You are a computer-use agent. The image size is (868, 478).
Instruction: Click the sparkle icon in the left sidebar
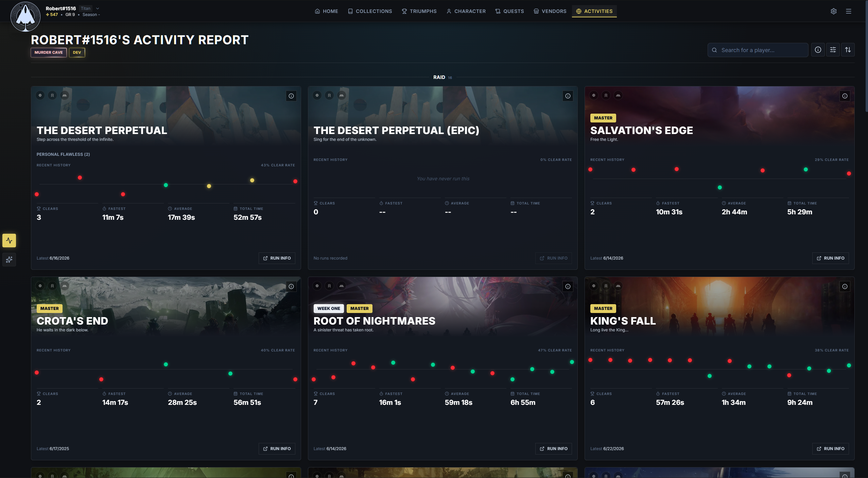[9, 260]
